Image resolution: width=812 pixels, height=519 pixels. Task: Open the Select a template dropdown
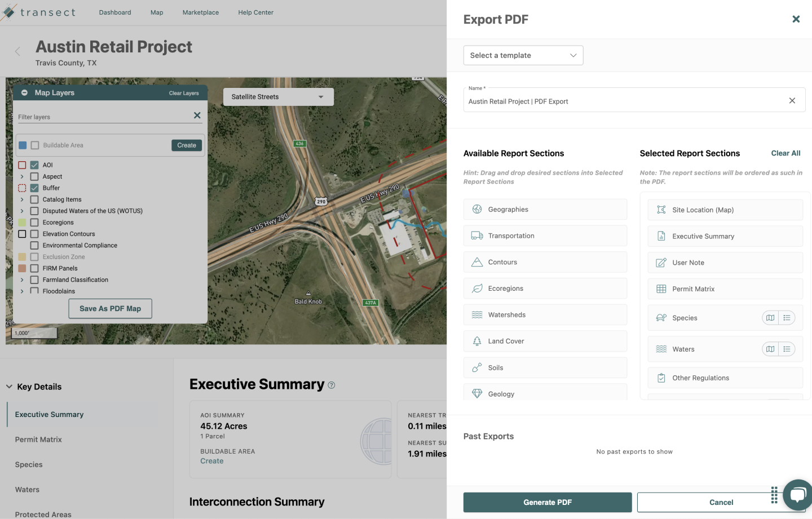click(x=523, y=55)
